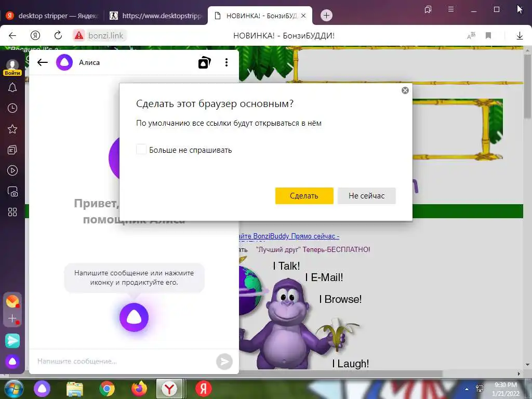This screenshot has width=532, height=399.
Task: Open Alice panel three-dot menu
Action: click(x=227, y=62)
